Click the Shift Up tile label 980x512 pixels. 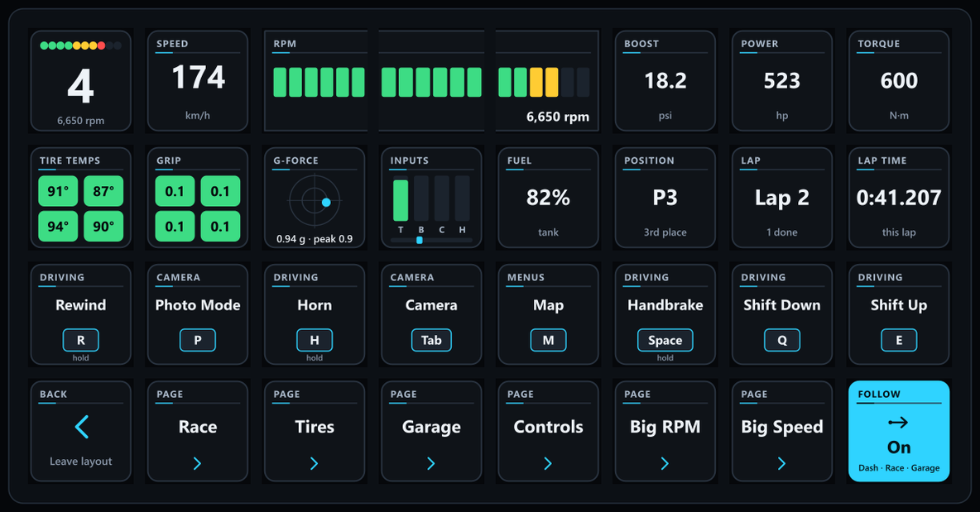[899, 305]
